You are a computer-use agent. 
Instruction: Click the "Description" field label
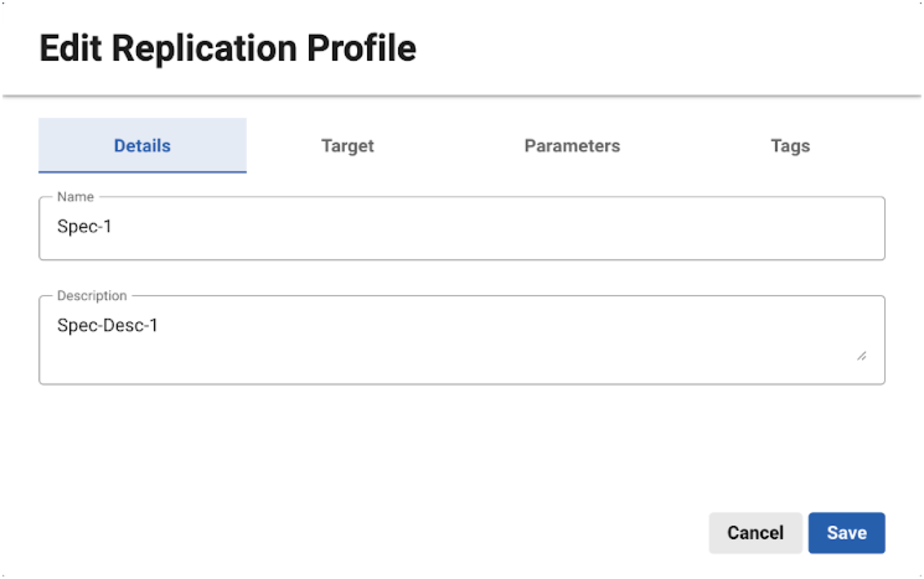click(x=92, y=296)
